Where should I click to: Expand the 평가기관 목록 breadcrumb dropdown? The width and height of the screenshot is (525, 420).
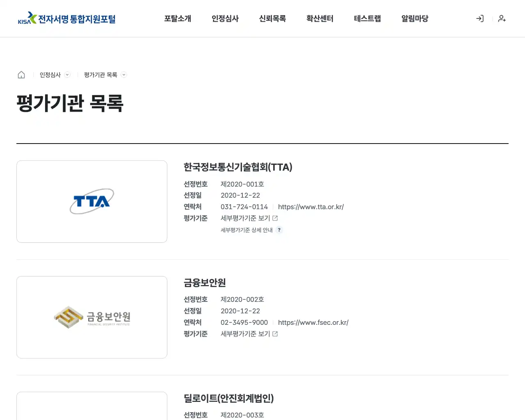[x=124, y=75]
